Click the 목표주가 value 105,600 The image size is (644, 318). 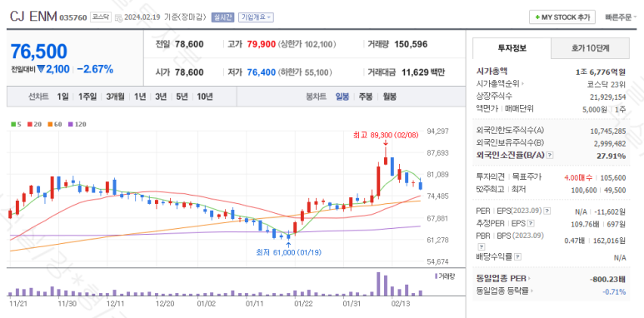pyautogui.click(x=613, y=177)
